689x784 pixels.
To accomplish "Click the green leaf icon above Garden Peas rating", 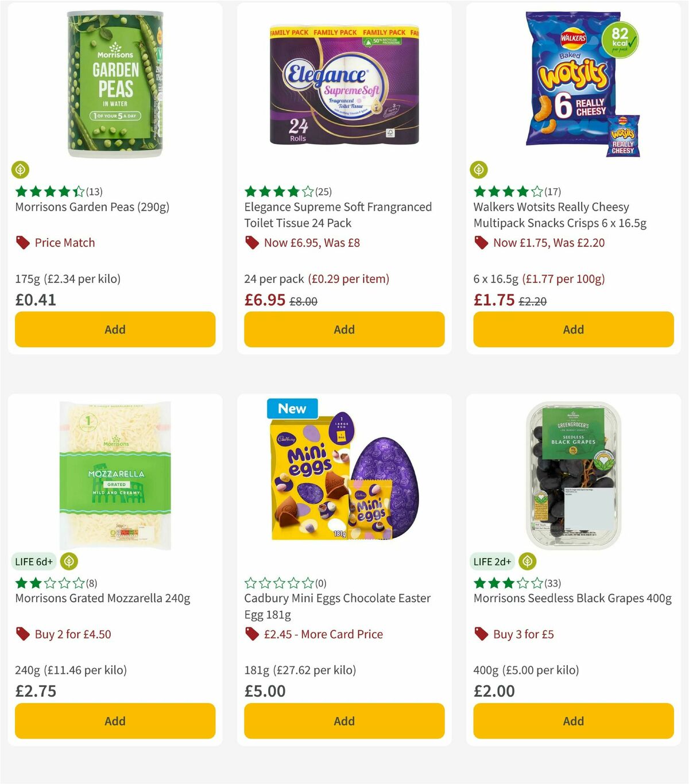I will (20, 170).
